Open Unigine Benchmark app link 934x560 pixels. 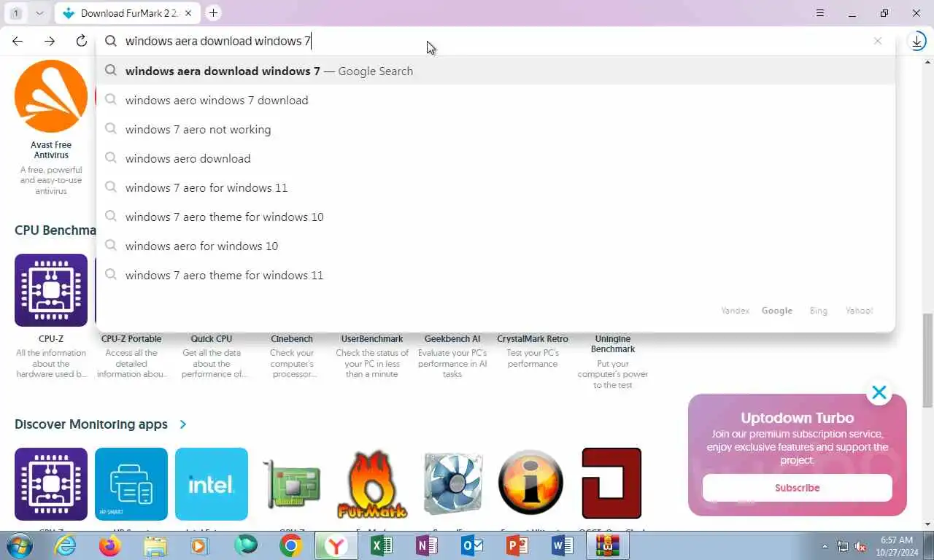613,344
